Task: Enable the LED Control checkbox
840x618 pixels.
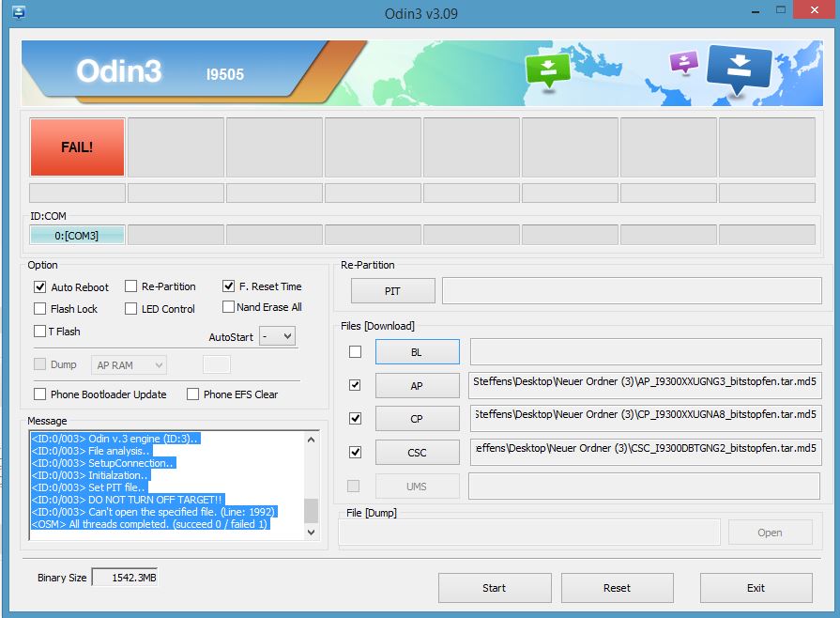Action: [130, 309]
